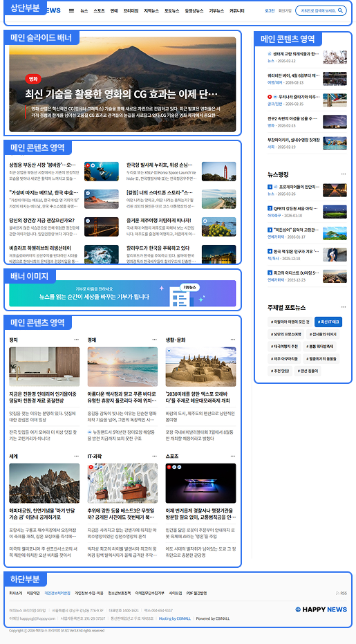356x644 pixels.
Task: Click the Hosting by CGIMALL link
Action: pos(175,618)
